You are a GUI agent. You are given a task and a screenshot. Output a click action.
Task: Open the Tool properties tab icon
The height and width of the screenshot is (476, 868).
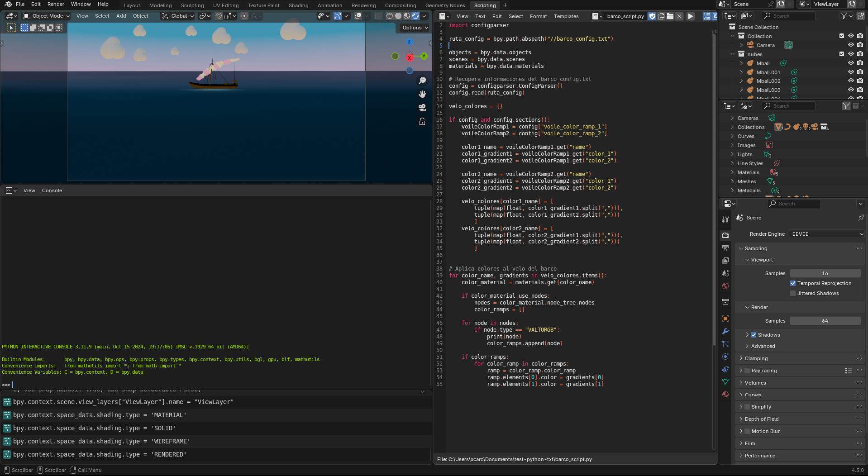pos(725,219)
